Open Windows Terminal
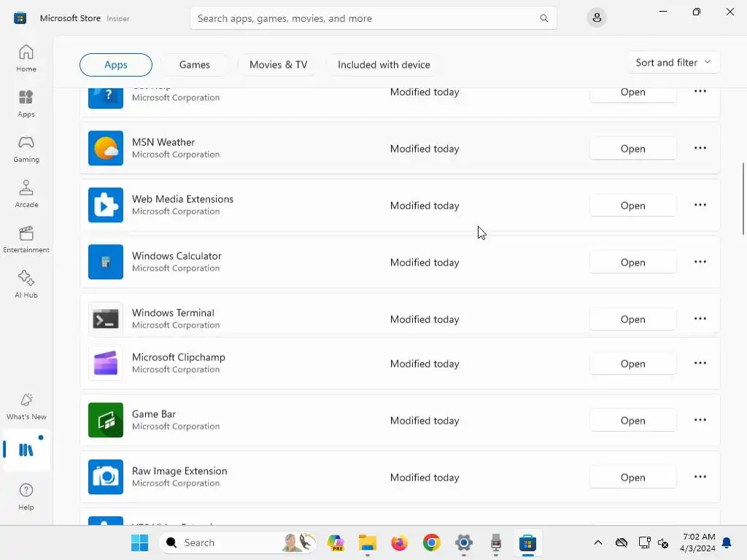This screenshot has height=560, width=747. pos(632,319)
